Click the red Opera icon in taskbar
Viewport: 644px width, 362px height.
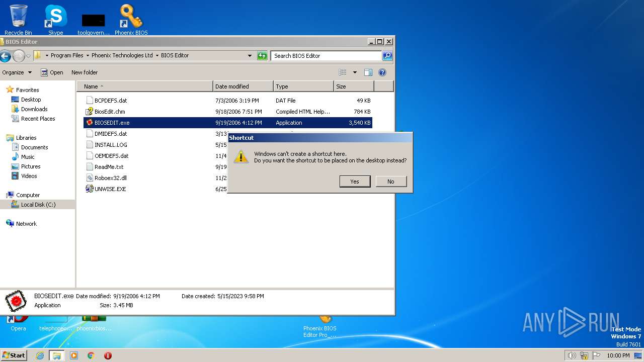[108, 355]
